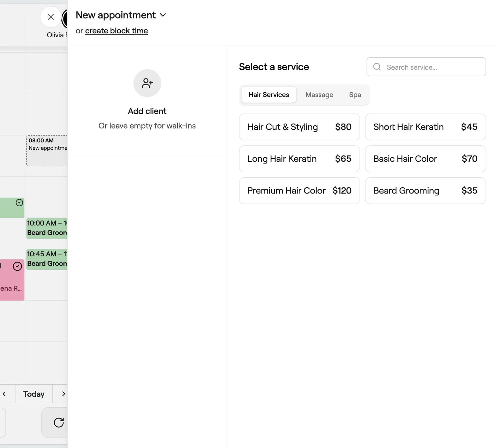
Task: Click the Add client person icon
Action: click(147, 83)
